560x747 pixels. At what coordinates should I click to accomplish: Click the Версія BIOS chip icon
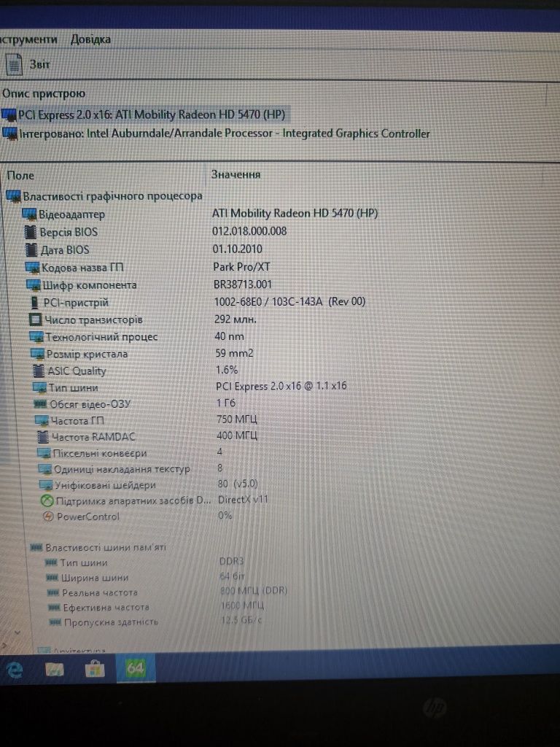tap(31, 232)
